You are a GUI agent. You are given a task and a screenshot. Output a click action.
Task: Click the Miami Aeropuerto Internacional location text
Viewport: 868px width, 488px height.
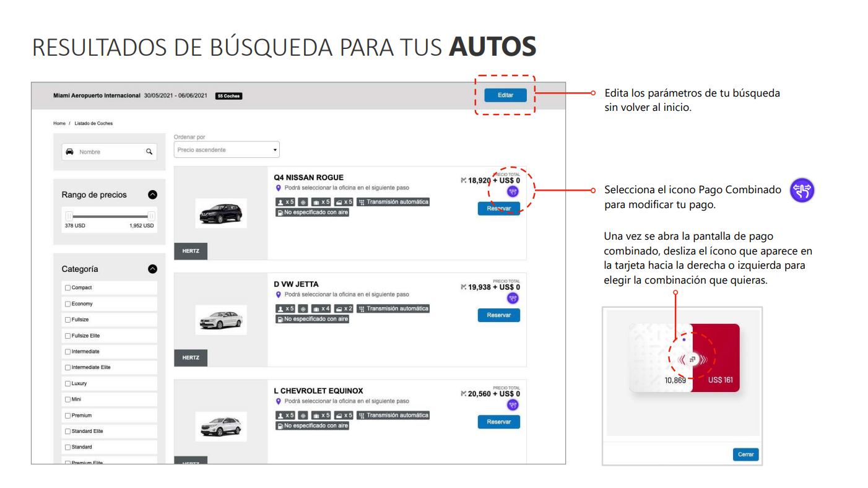pyautogui.click(x=97, y=96)
